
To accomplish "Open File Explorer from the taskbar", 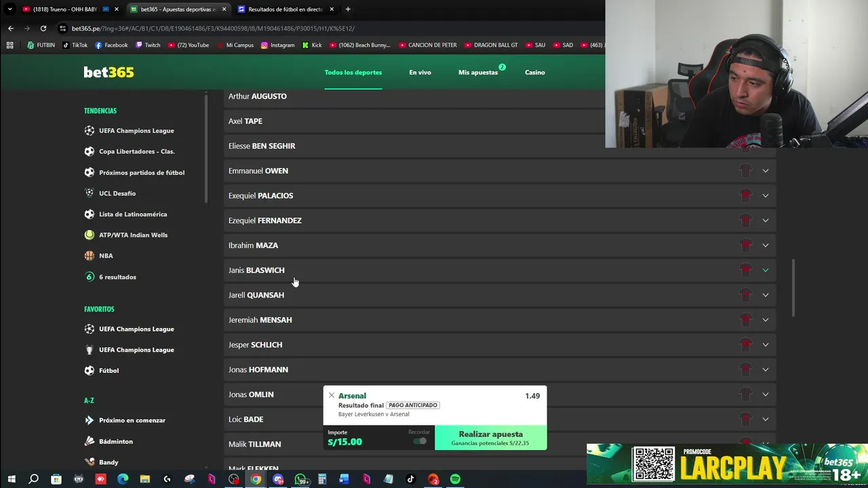I will click(144, 479).
